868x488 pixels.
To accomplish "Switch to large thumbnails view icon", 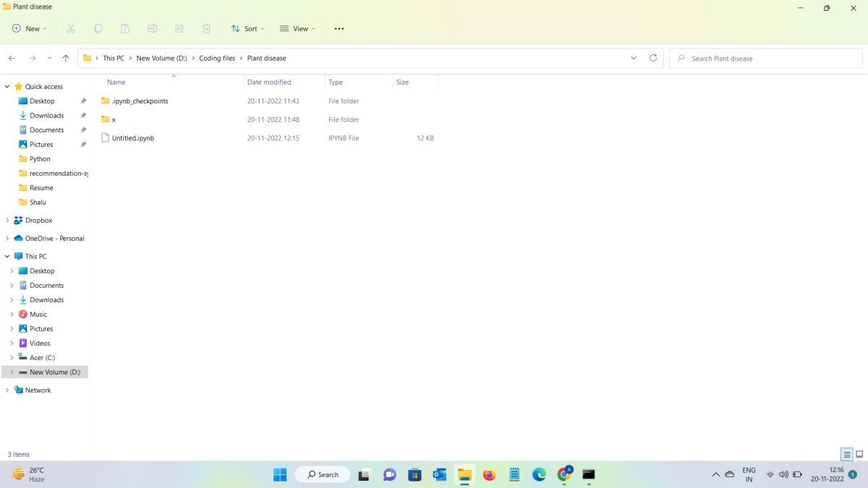I will [859, 454].
